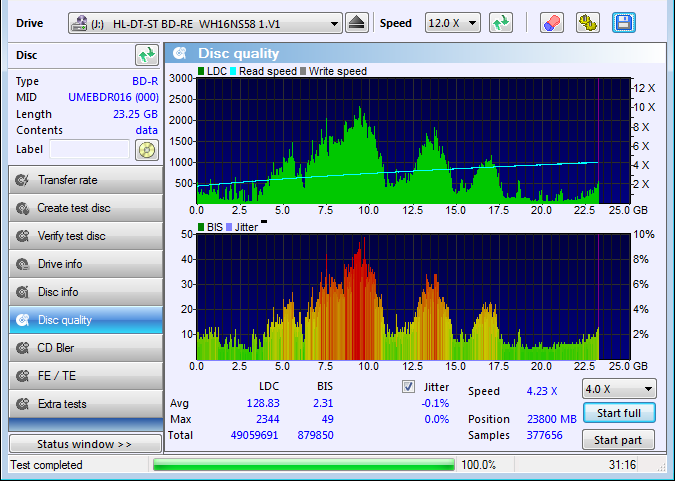
Task: Expand the Status window
Action: (x=85, y=444)
